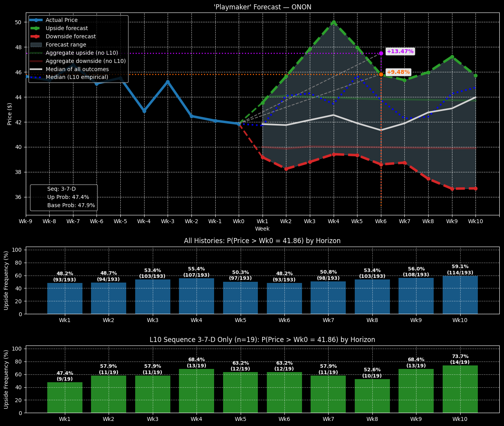The image size is (504, 426).
Task: Click the green Wk8 bar in L10 Sequence chart
Action: tap(372, 396)
